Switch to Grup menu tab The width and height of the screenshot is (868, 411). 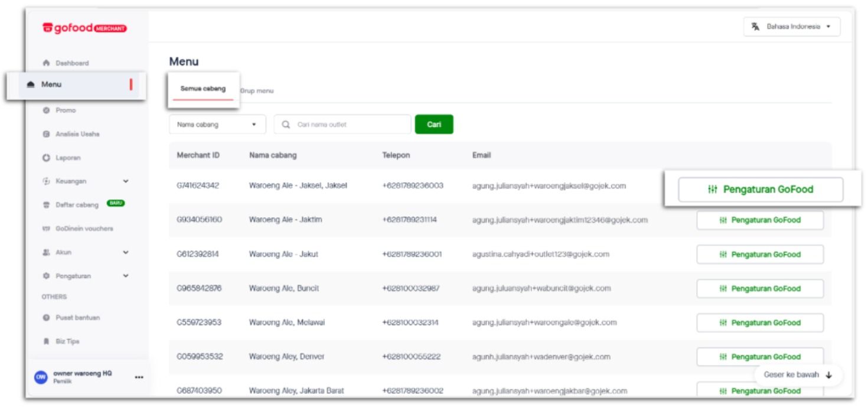click(x=256, y=91)
